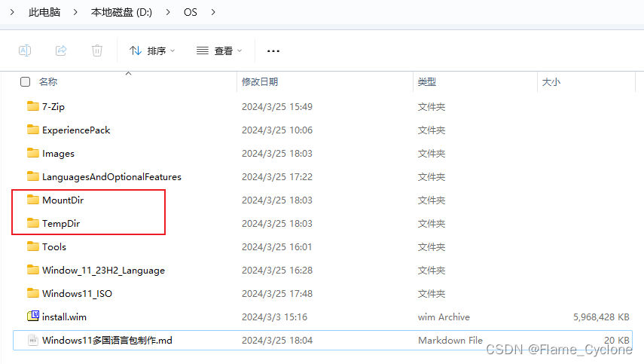644x364 pixels.
Task: Click the date 2024/3/25 17:48
Action: pyautogui.click(x=277, y=294)
